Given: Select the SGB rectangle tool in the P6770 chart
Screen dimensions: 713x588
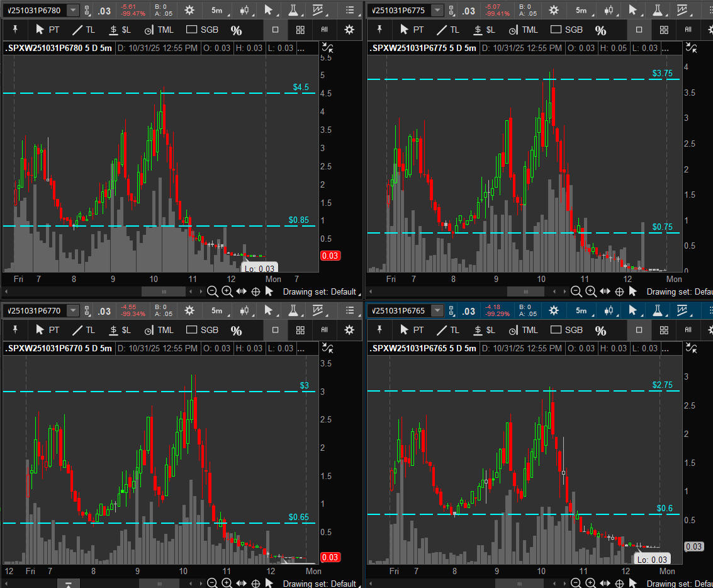Looking at the screenshot, I should click(203, 330).
